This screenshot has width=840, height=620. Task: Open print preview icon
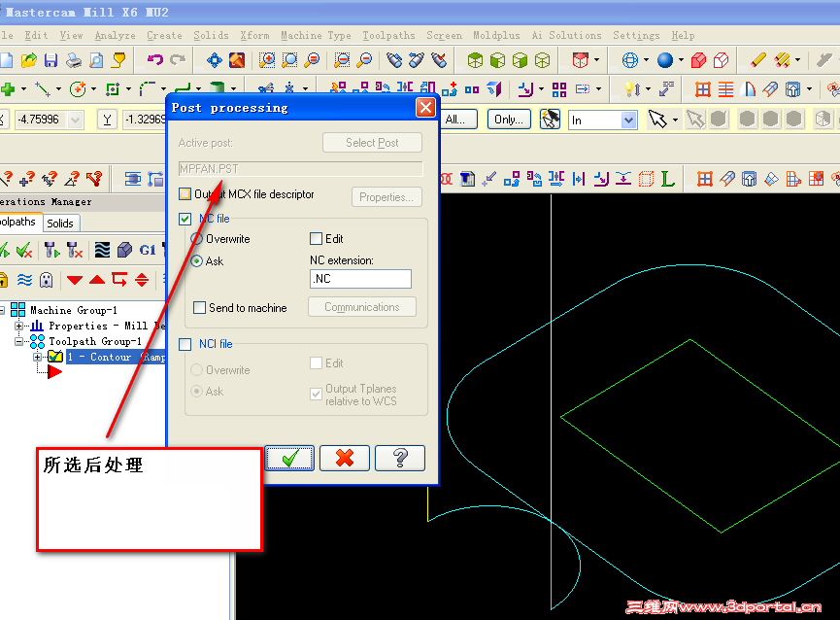coord(96,60)
